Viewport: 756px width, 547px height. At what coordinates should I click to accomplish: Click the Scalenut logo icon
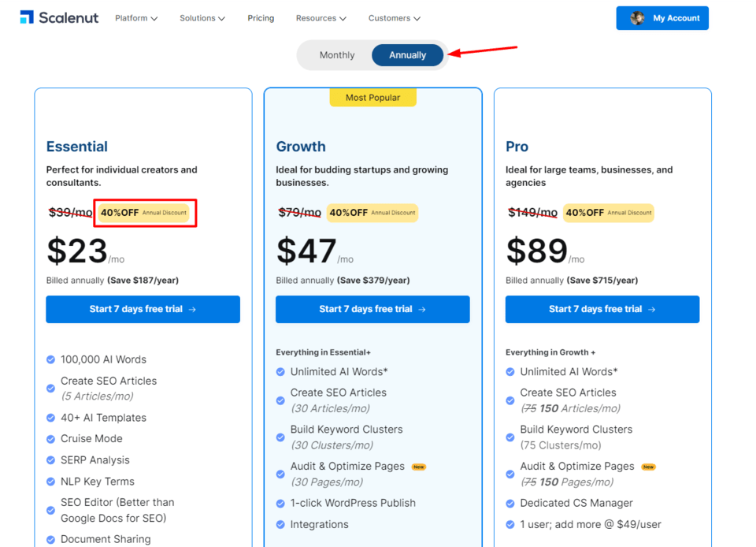(x=27, y=17)
